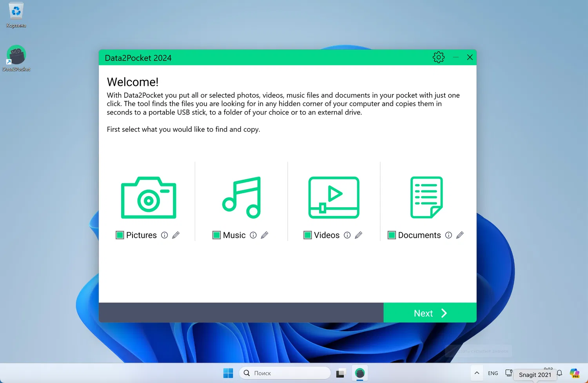
Task: Click the Data2Pocket taskbar app icon
Action: tap(360, 373)
